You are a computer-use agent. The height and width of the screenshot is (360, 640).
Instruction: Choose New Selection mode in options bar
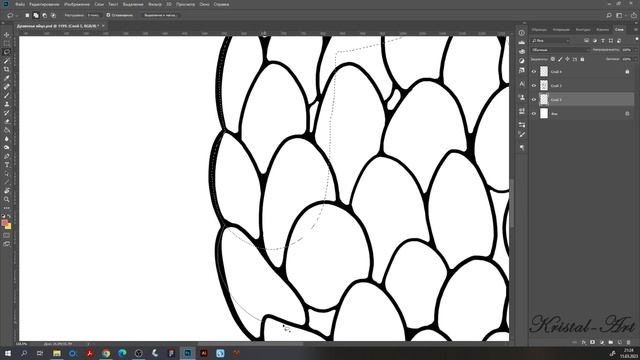point(27,15)
